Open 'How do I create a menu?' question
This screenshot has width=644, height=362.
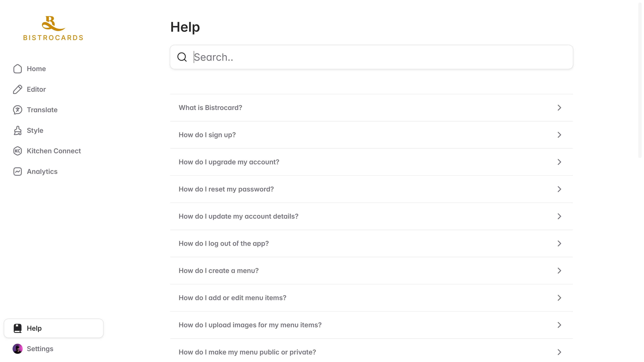click(372, 271)
